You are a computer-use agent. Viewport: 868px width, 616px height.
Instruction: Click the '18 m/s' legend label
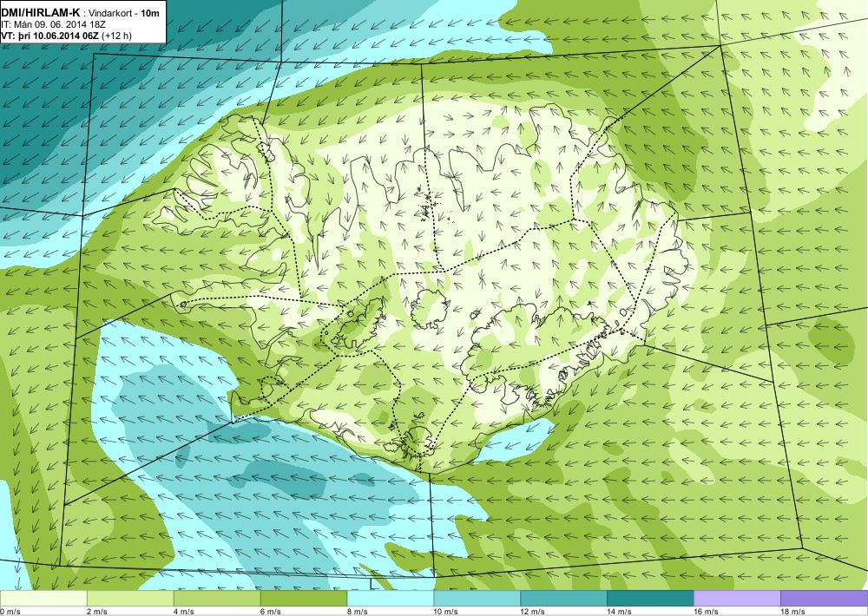tap(792, 611)
